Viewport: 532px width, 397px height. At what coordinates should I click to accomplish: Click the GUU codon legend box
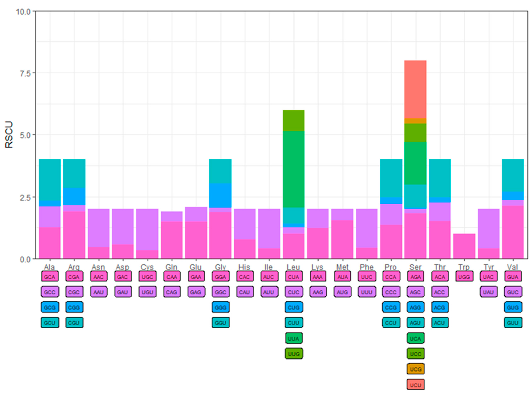pos(513,323)
